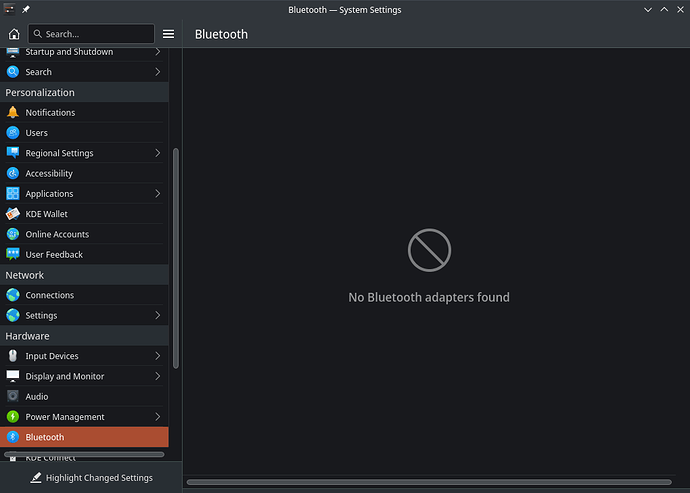Viewport: 690px width, 493px height.
Task: Click the Network section header
Action: click(84, 275)
